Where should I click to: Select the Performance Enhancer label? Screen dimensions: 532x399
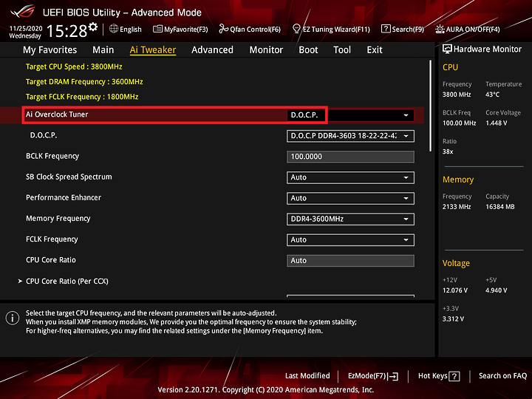64,197
